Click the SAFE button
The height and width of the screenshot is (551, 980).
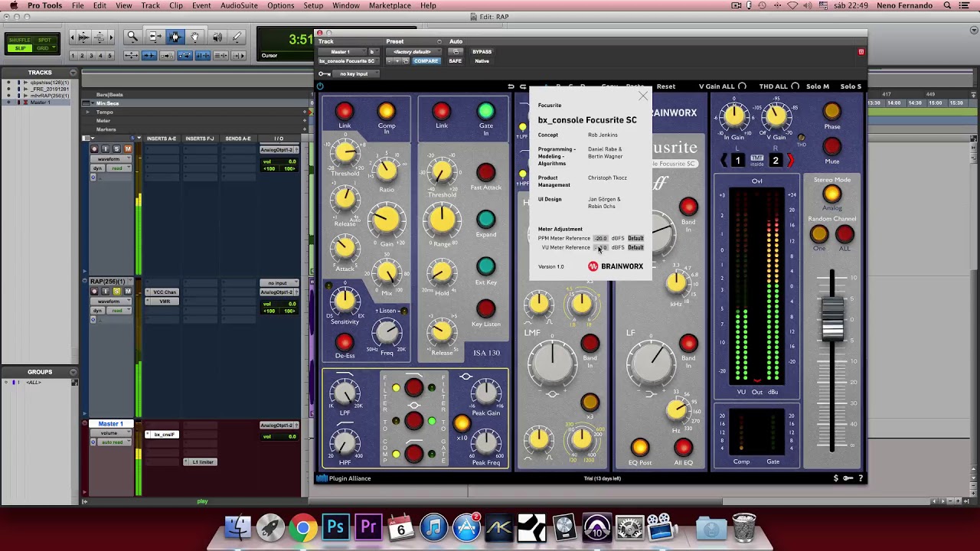pyautogui.click(x=455, y=61)
